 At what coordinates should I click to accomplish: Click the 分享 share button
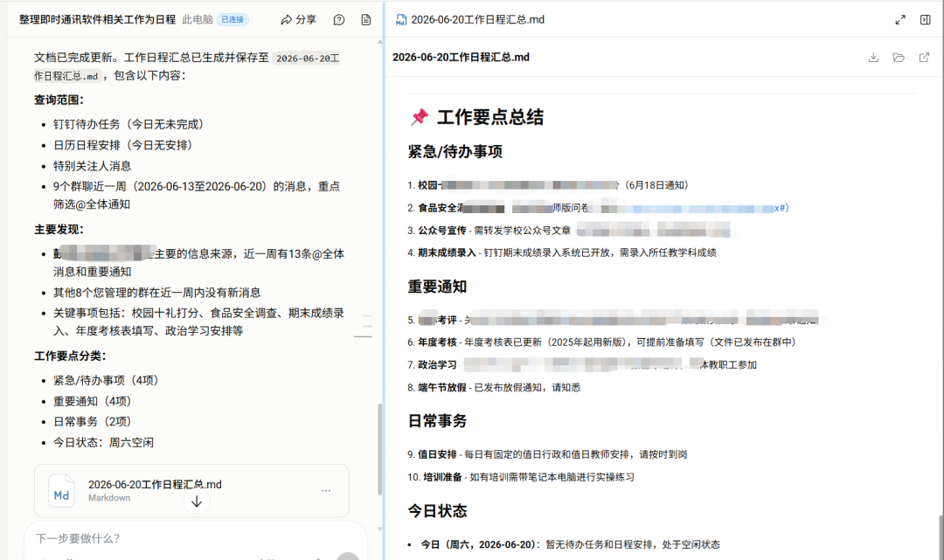click(x=299, y=20)
